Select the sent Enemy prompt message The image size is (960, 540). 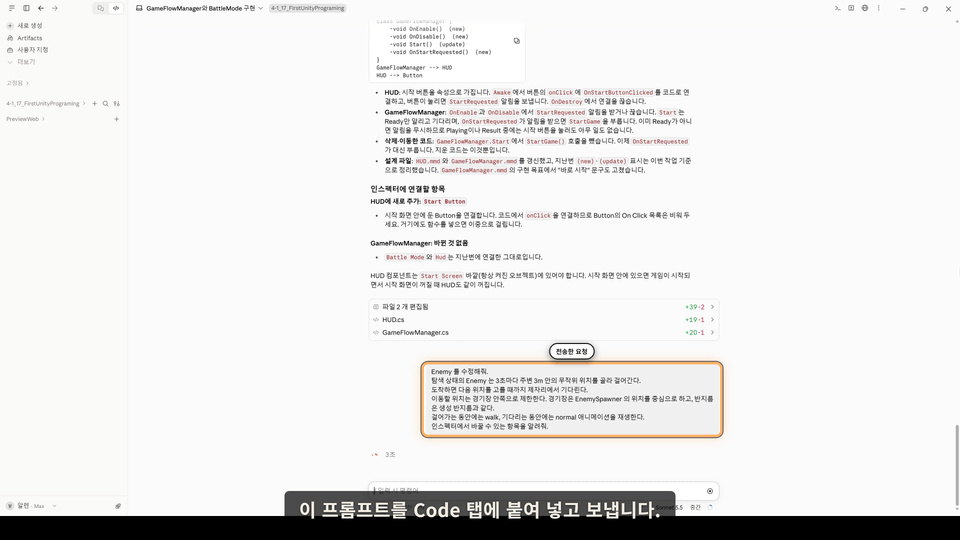572,399
